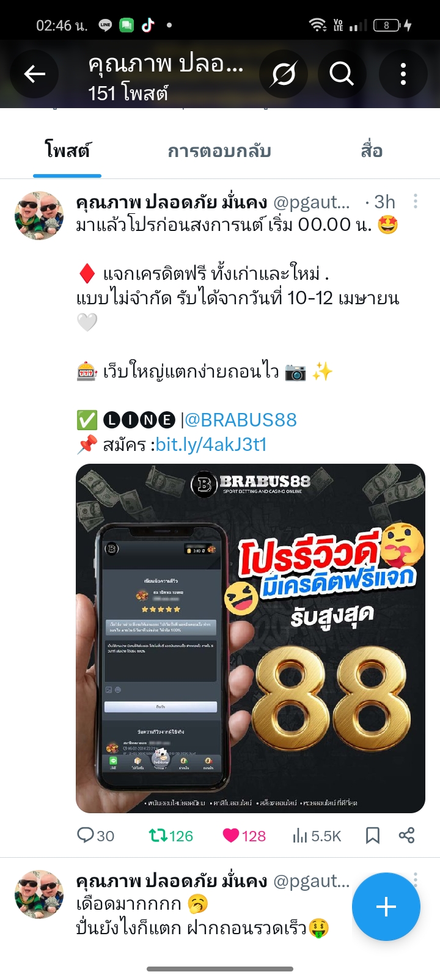The image size is (440, 980).
Task: Compose new post with plus button
Action: (386, 907)
